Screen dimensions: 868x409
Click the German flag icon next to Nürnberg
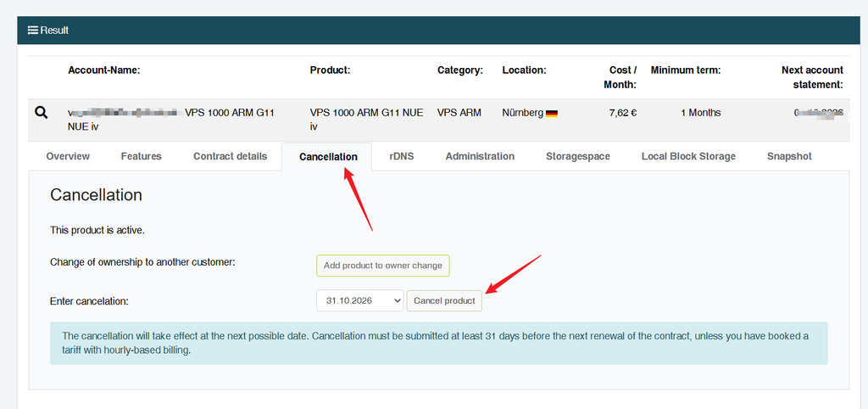551,113
